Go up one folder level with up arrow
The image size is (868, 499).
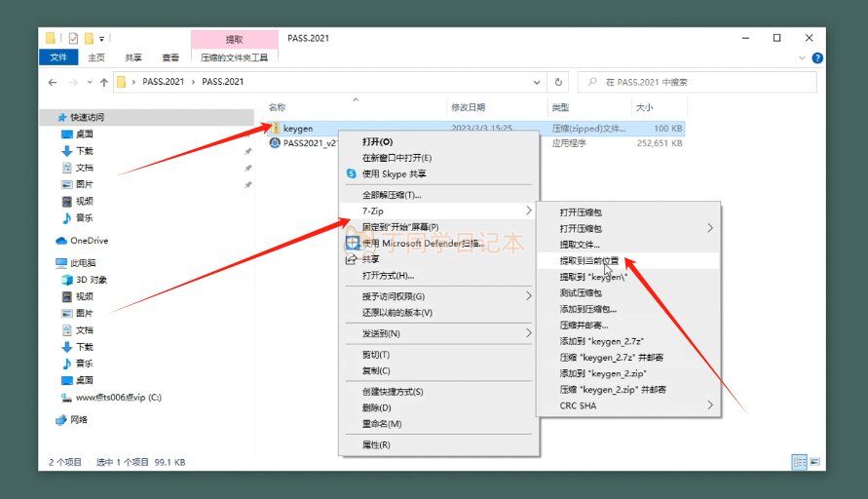point(104,82)
